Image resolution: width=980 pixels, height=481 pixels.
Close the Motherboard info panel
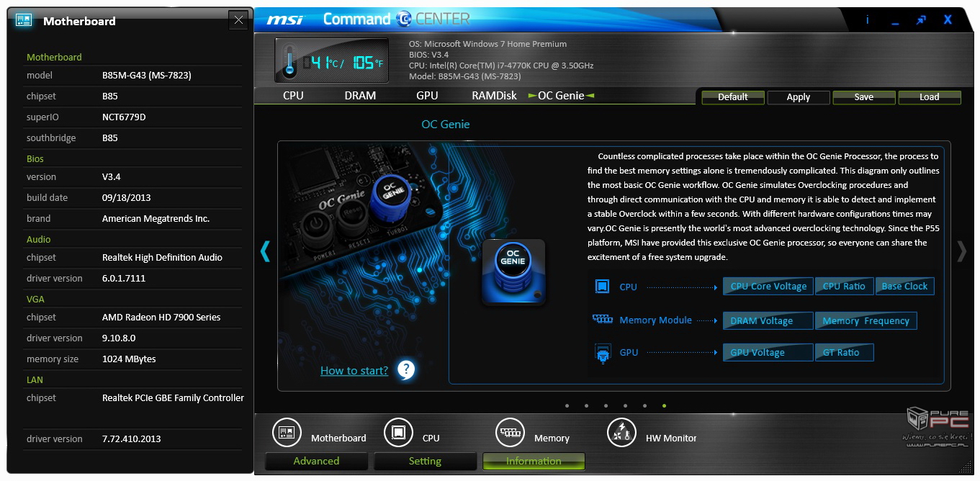(x=238, y=20)
